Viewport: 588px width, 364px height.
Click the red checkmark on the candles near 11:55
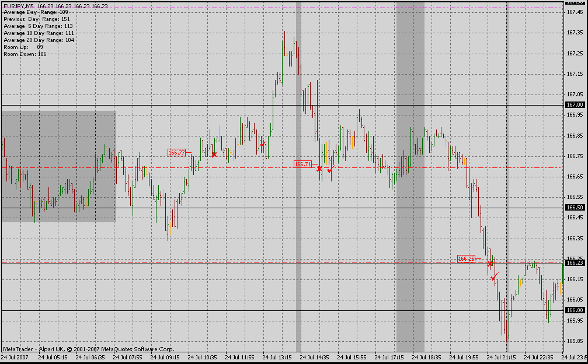(x=263, y=143)
